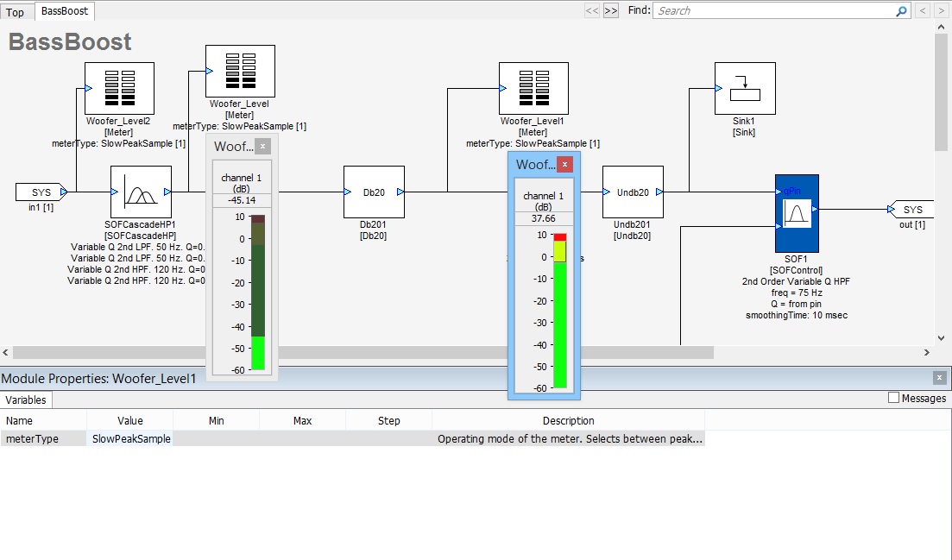Select the Db20 module block

coord(374,192)
